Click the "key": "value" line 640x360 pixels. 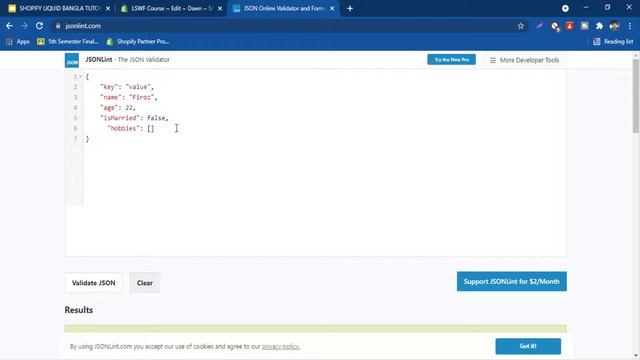(127, 87)
